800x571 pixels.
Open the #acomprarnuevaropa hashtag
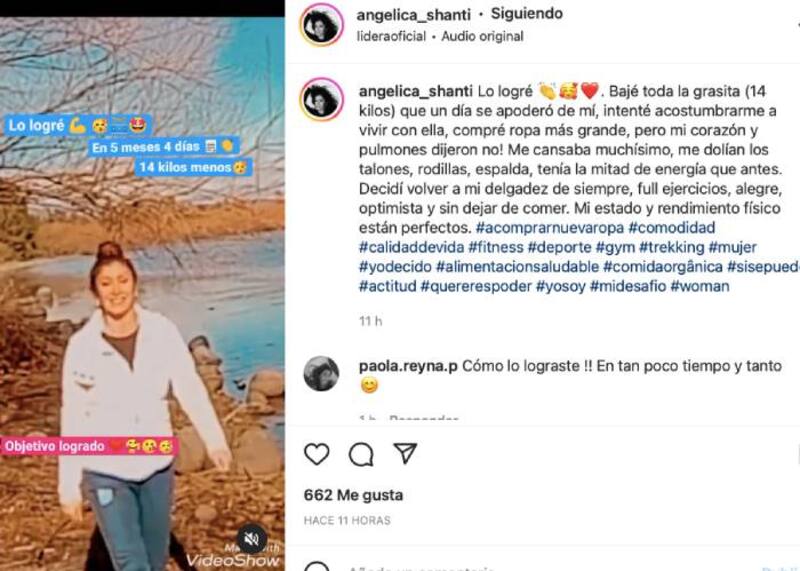point(550,228)
